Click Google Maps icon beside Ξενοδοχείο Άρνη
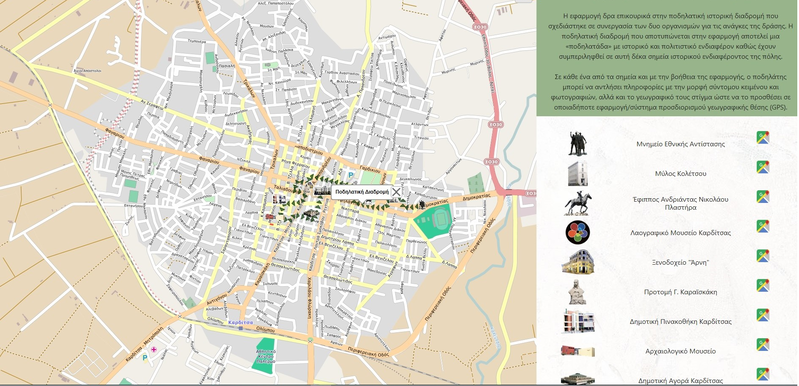The width and height of the screenshot is (799, 386). [762, 256]
